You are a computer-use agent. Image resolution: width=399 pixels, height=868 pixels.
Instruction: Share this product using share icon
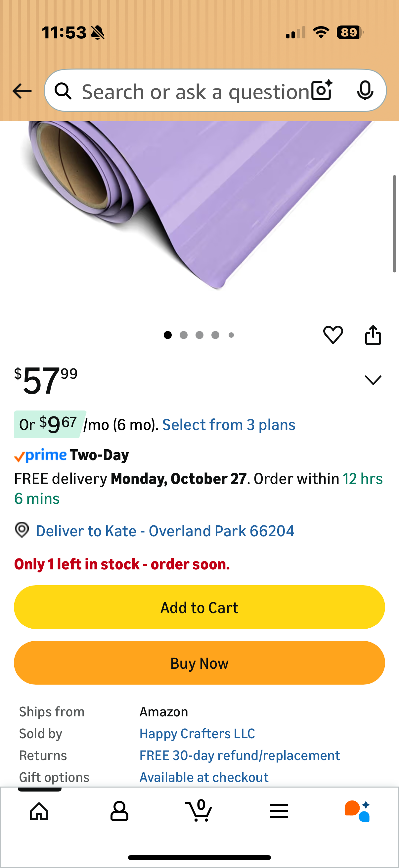point(373,335)
